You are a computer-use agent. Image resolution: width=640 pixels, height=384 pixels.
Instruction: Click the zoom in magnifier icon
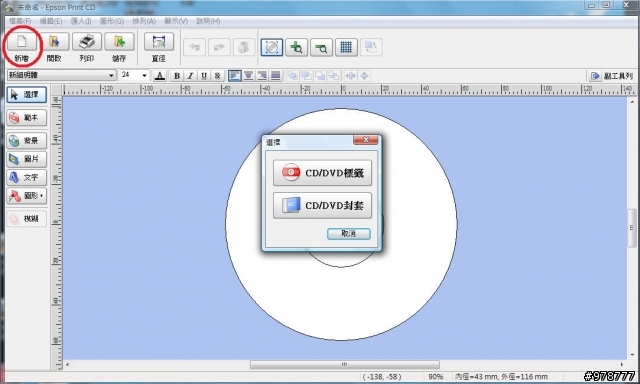[297, 47]
